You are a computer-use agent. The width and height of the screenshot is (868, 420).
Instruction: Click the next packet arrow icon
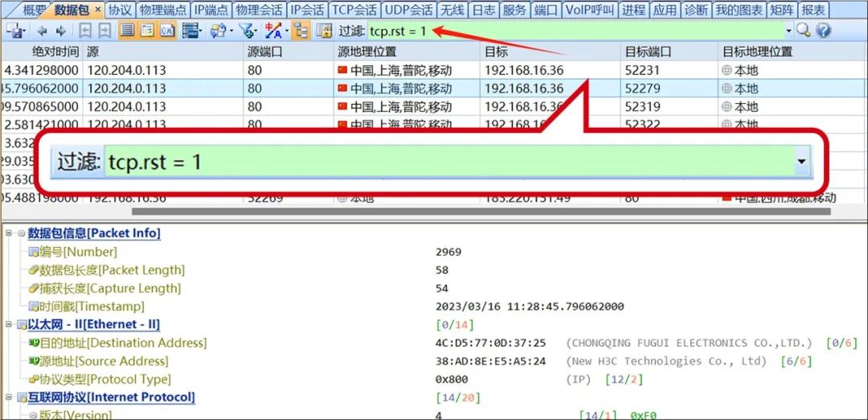coord(59,31)
